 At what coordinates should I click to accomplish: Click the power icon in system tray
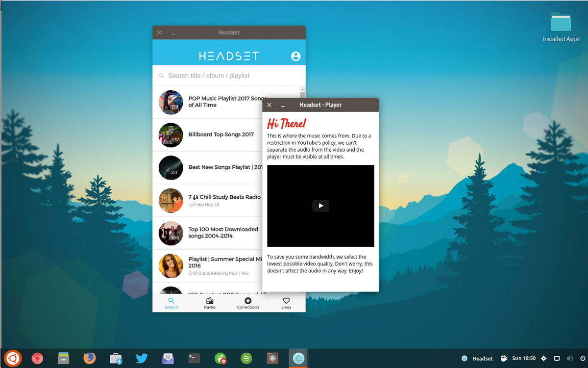[x=582, y=359]
